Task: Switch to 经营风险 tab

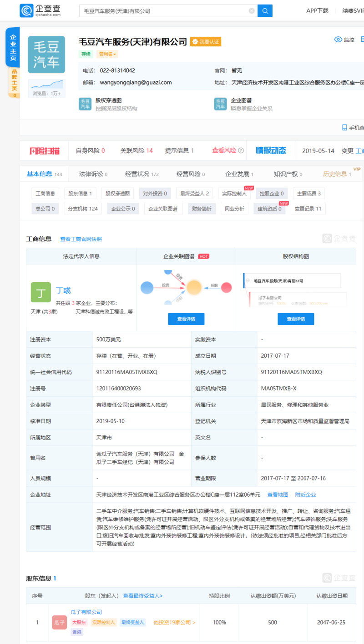Action: click(x=191, y=174)
